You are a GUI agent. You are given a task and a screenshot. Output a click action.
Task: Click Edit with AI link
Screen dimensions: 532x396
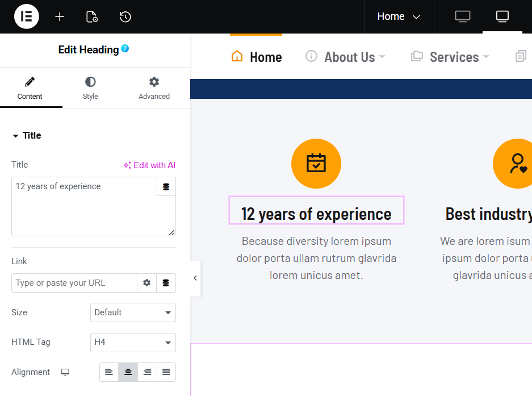(x=149, y=165)
